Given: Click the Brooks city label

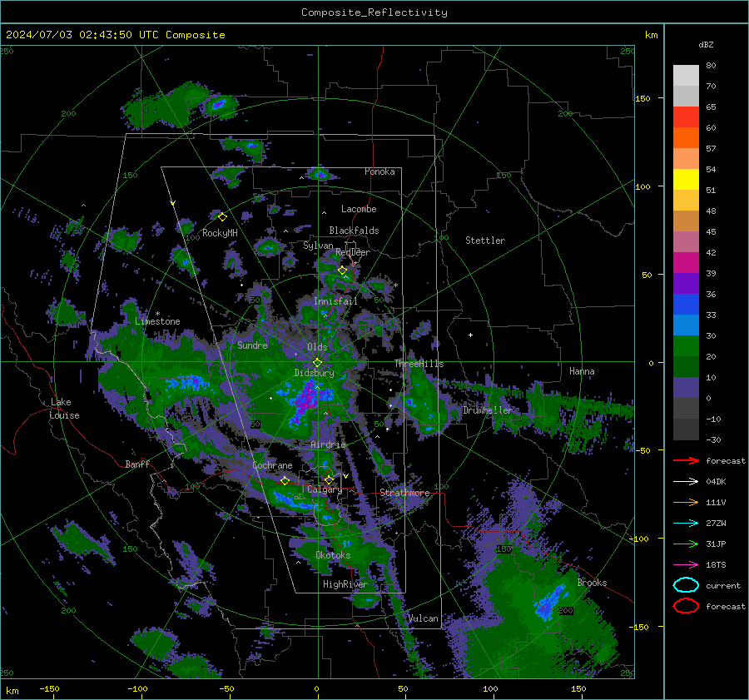Looking at the screenshot, I should (x=592, y=583).
